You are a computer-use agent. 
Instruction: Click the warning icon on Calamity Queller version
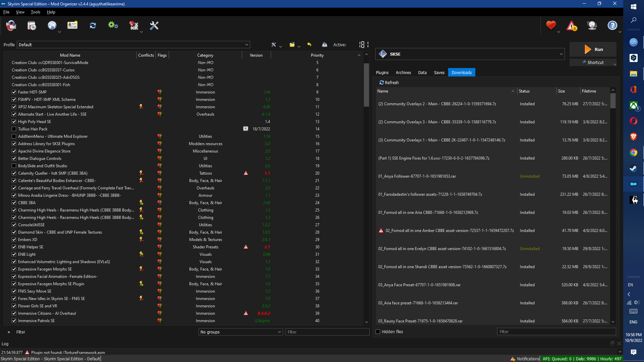click(246, 173)
